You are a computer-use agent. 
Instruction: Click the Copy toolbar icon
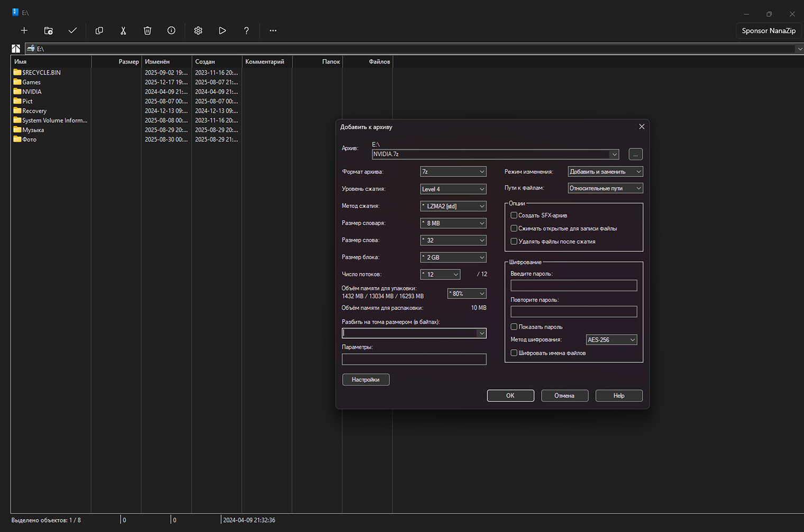pos(99,31)
